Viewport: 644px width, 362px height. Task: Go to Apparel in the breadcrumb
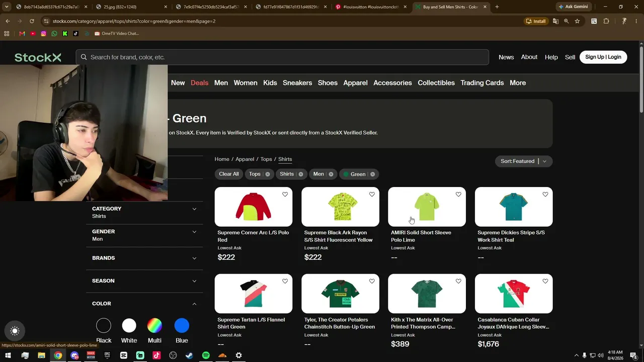coord(245,159)
